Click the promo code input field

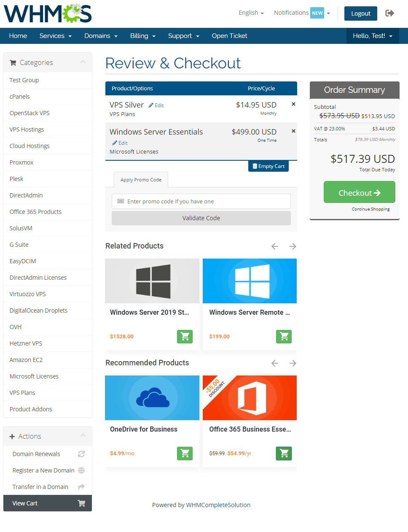pos(201,201)
